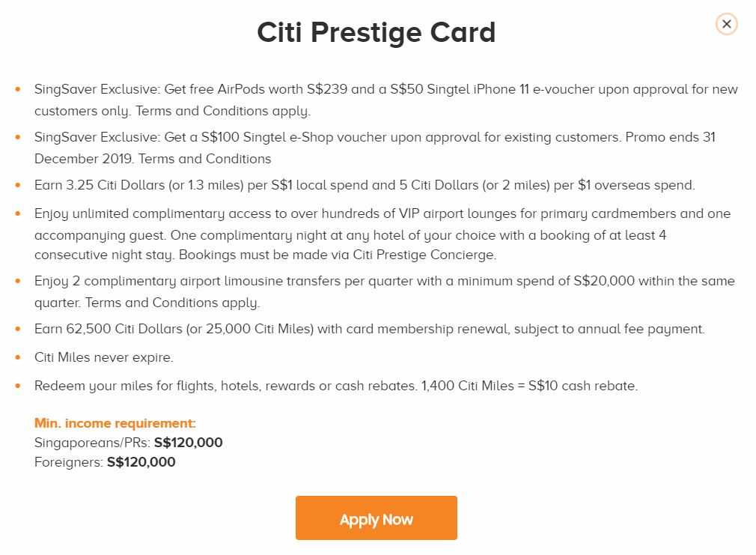Viewport: 756px width, 555px height.
Task: Click the Foreigners S$120,000 line
Action: point(105,462)
